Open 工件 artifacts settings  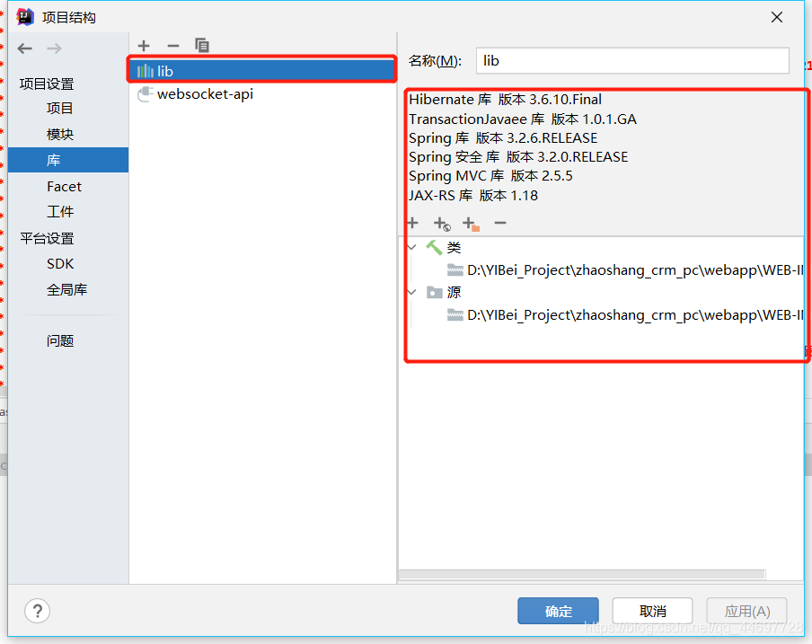click(x=60, y=212)
